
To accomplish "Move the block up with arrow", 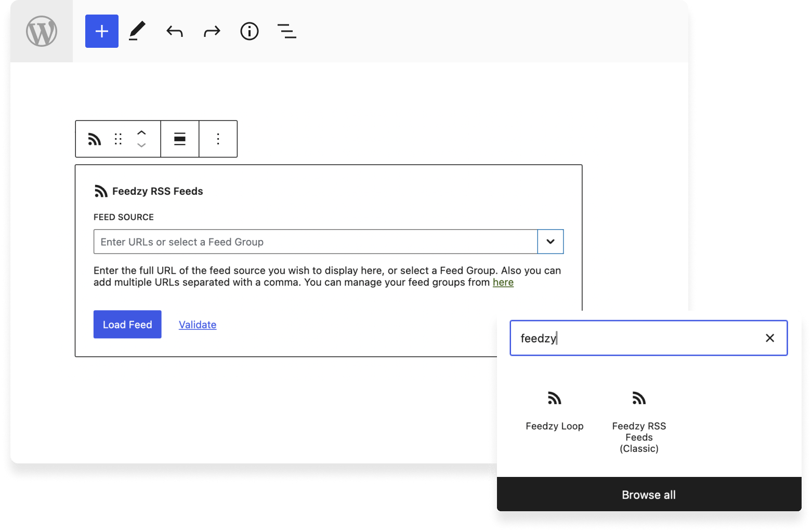I will click(141, 132).
